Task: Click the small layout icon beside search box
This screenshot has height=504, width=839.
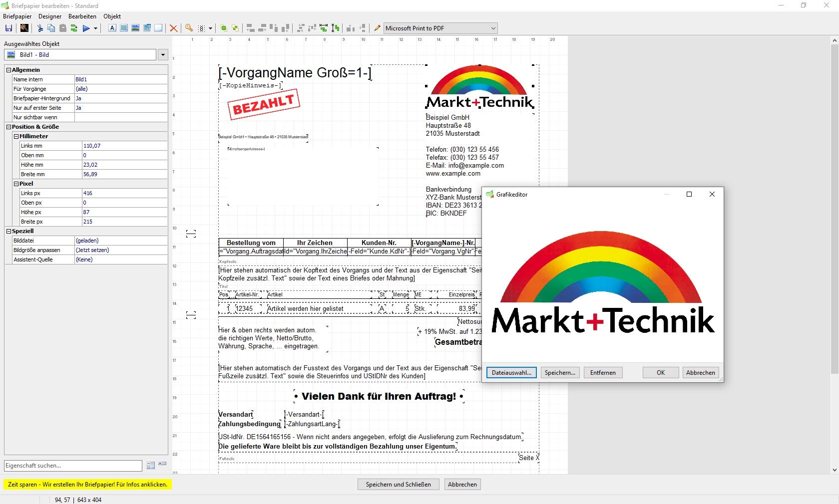Action: (x=162, y=464)
